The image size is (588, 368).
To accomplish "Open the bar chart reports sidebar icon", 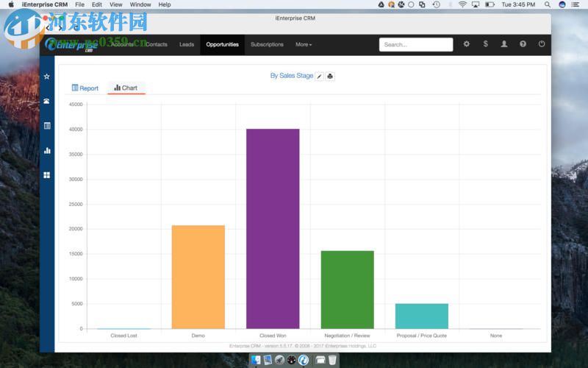I will (x=47, y=151).
